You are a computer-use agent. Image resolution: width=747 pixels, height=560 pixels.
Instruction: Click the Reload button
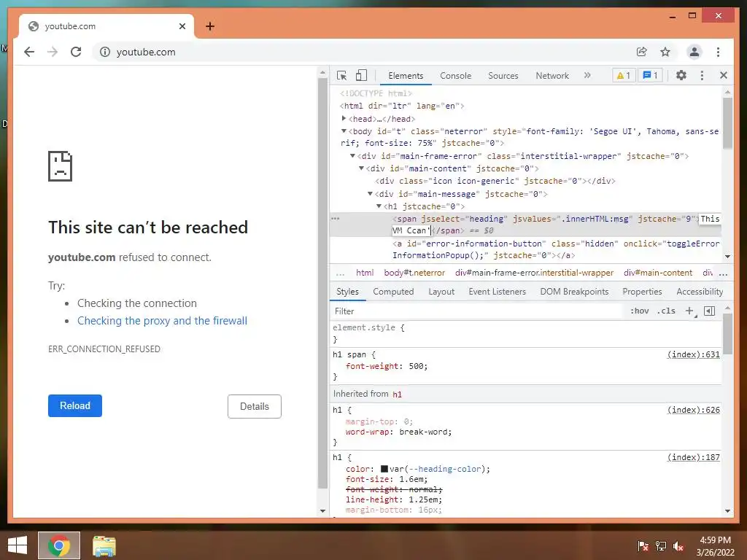coord(75,405)
